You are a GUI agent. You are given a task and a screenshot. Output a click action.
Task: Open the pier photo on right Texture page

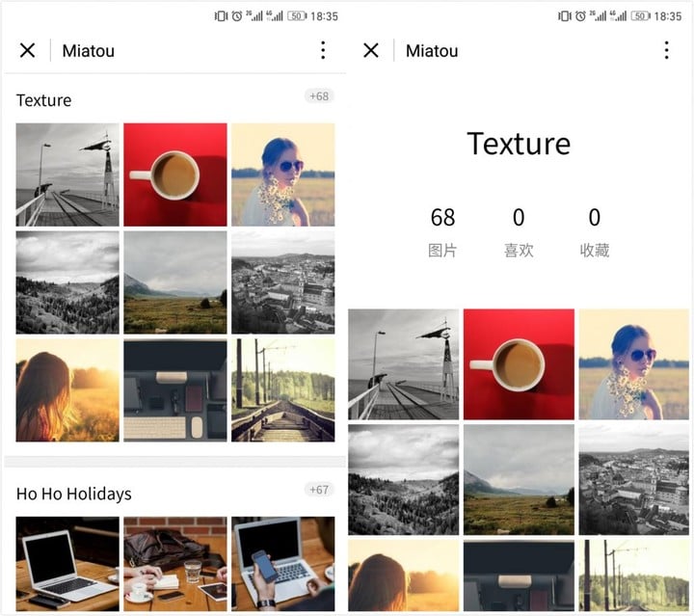[x=404, y=364]
